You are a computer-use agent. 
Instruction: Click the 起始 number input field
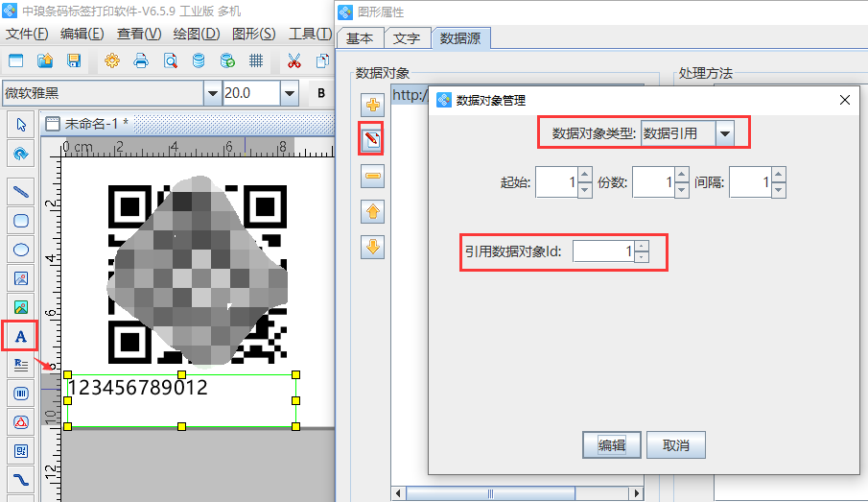(x=557, y=182)
